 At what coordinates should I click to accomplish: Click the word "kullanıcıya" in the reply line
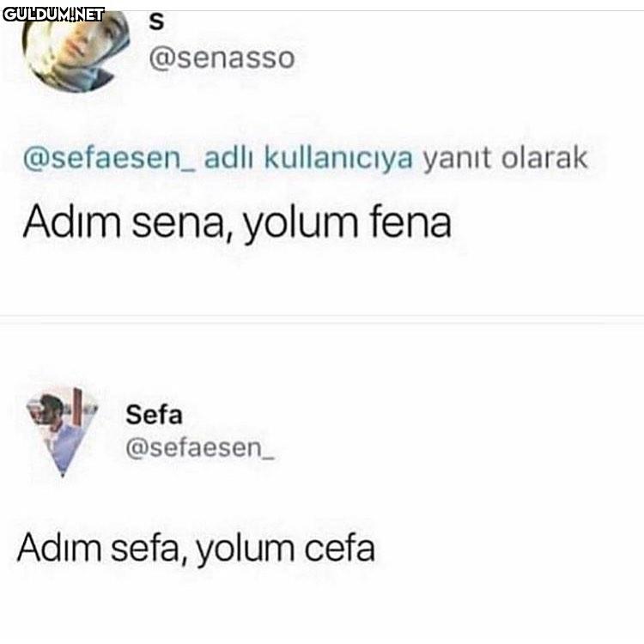point(338,158)
